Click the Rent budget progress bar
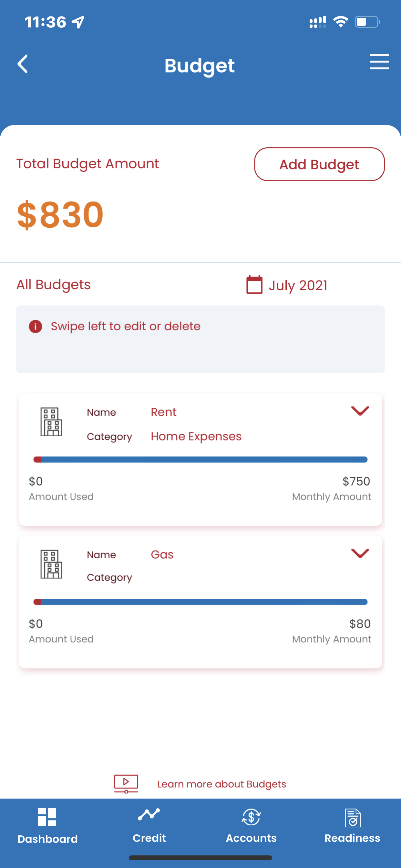 pos(200,460)
